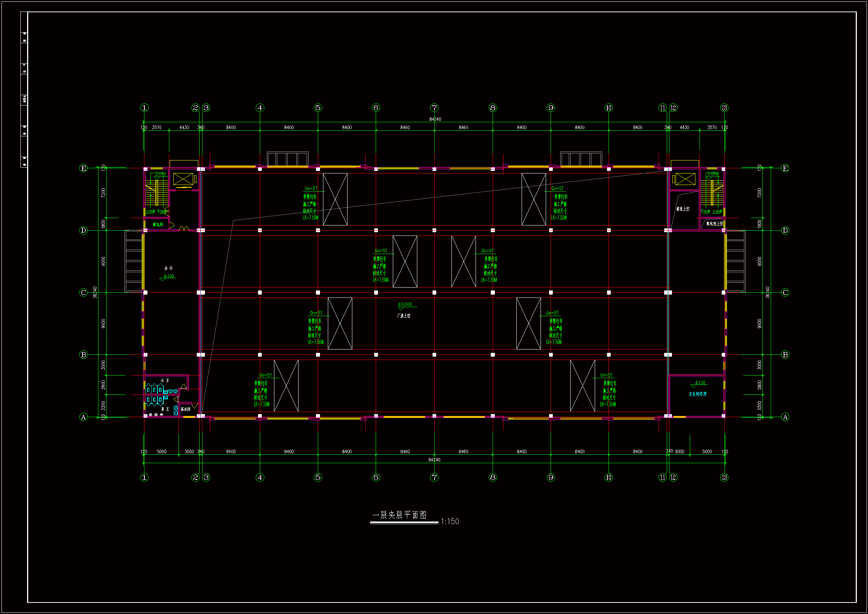Click the crane symbol in bay E-D near axis 9
Image resolution: width=868 pixels, height=614 pixels.
point(534,199)
